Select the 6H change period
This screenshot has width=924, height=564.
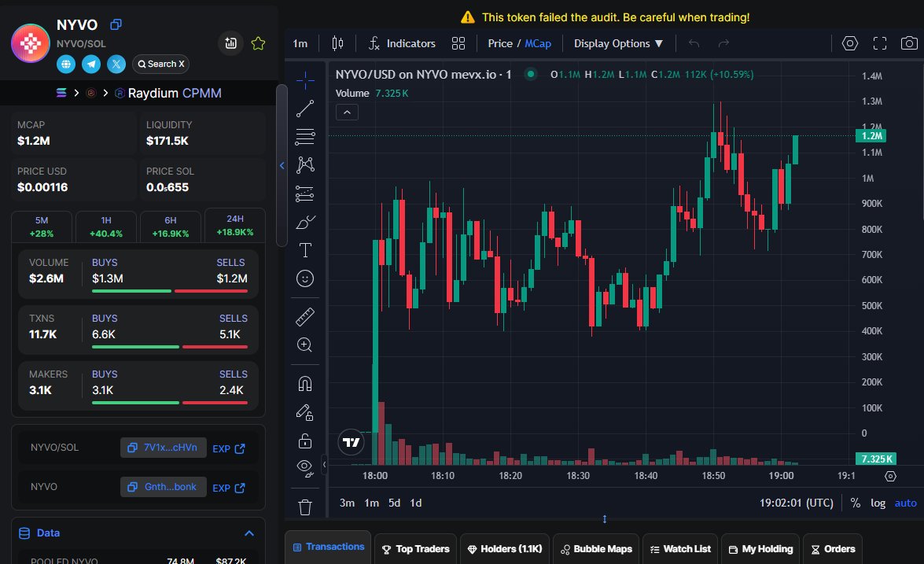point(171,227)
